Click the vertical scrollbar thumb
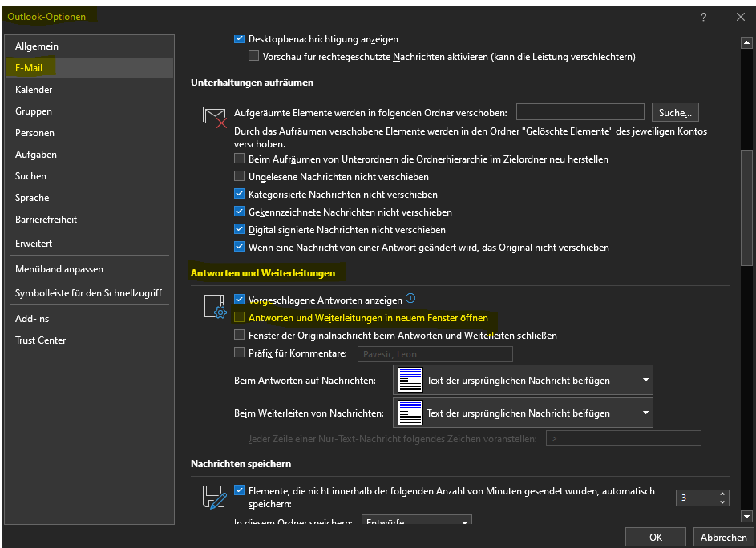The width and height of the screenshot is (756, 548). pos(746,208)
